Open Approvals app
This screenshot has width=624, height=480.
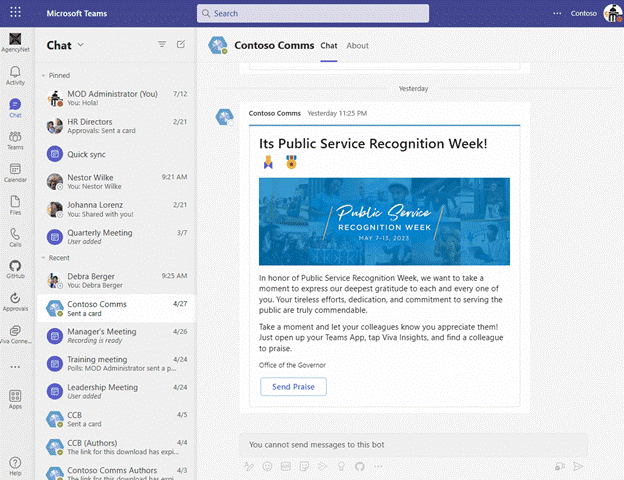(15, 302)
